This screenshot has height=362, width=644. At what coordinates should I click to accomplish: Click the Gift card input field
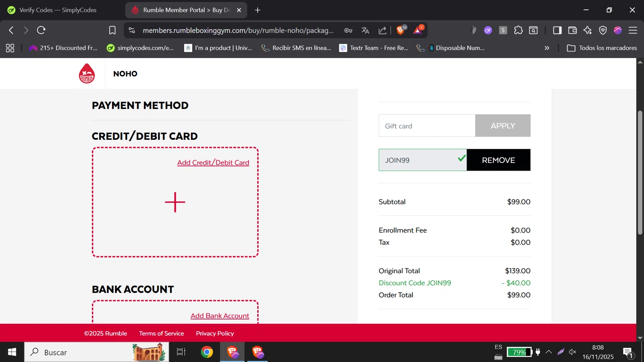click(x=427, y=126)
